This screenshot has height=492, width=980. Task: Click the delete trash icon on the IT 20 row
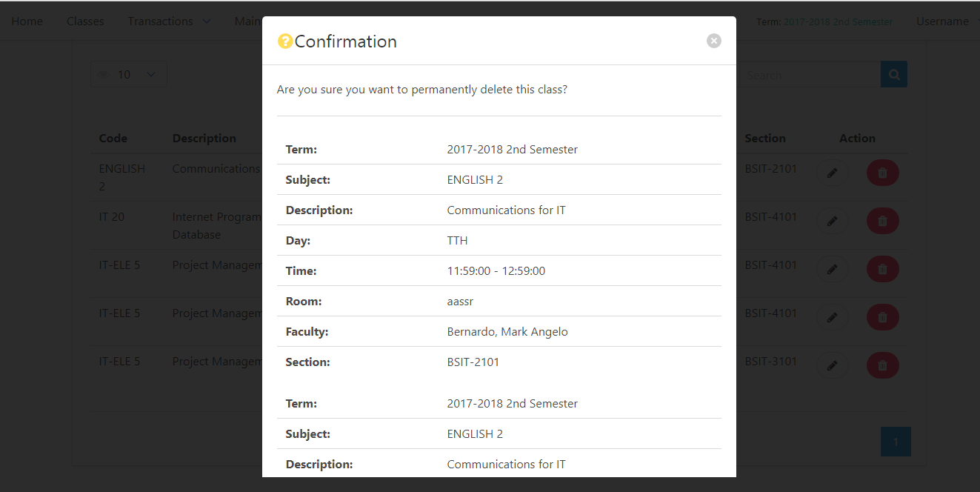tap(882, 221)
